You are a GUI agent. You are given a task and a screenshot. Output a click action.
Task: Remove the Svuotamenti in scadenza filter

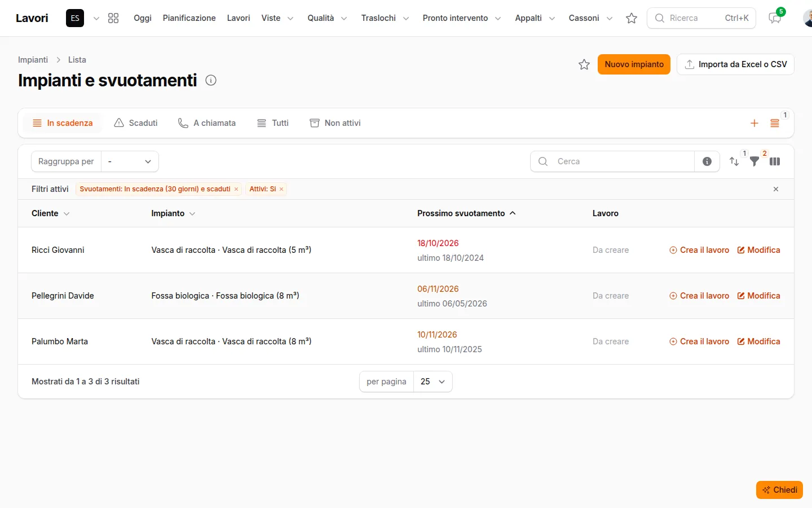point(236,189)
